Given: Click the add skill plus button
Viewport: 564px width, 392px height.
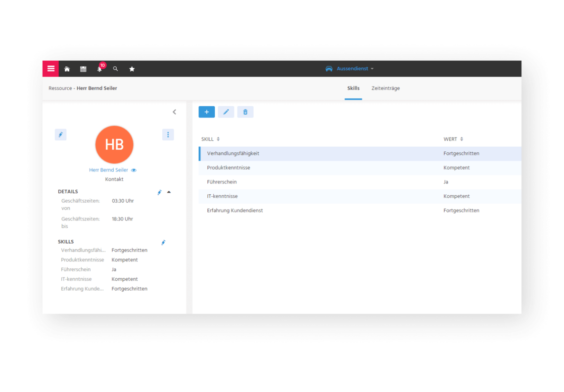Looking at the screenshot, I should pyautogui.click(x=207, y=112).
